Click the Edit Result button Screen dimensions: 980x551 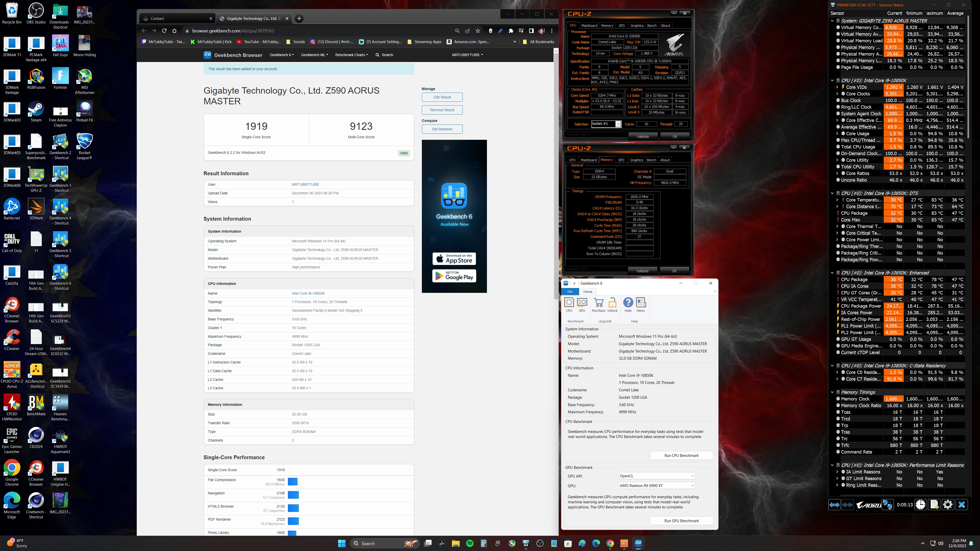pyautogui.click(x=442, y=97)
